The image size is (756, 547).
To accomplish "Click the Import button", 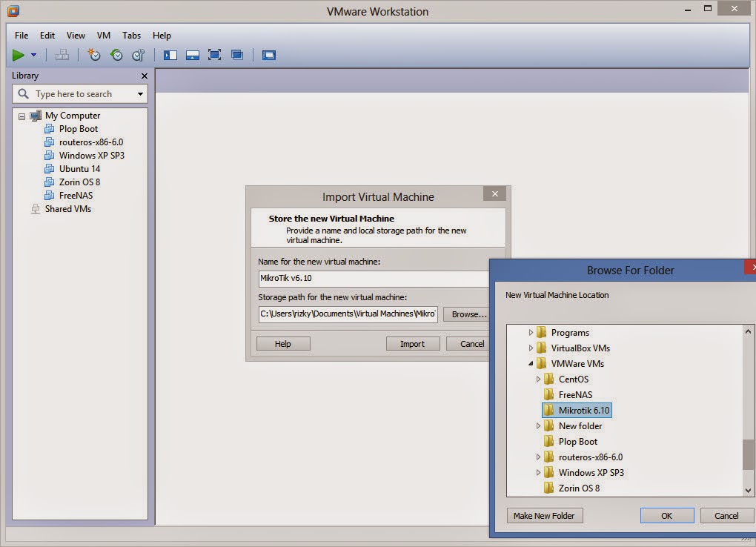I will pos(413,344).
